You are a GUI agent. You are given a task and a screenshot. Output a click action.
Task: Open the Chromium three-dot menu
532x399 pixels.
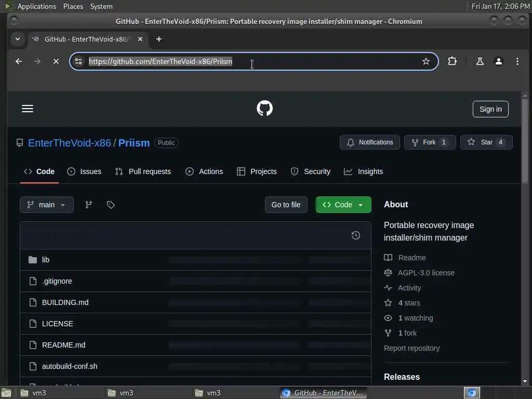coord(517,61)
